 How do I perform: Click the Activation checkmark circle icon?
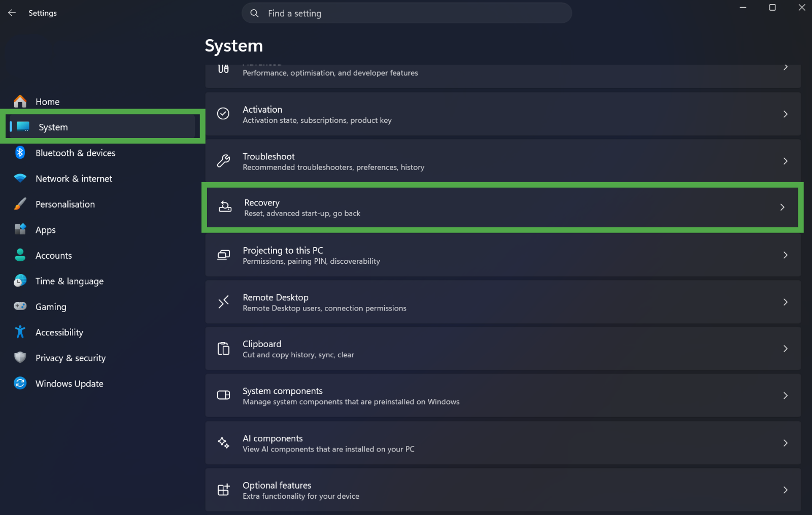coord(223,114)
